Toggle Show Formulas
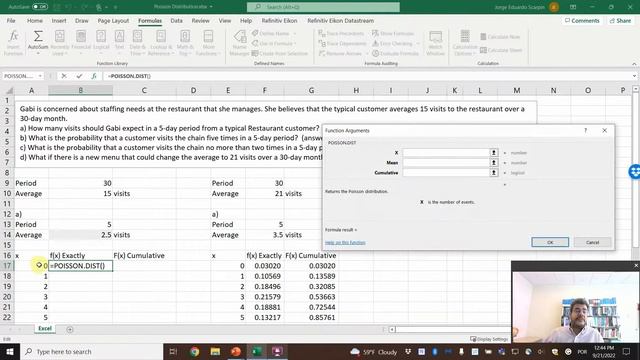The width and height of the screenshot is (640, 360). pos(393,33)
